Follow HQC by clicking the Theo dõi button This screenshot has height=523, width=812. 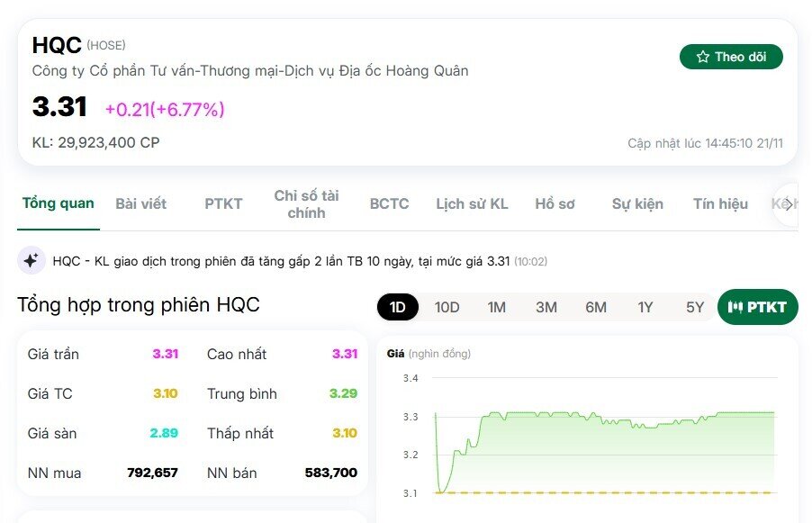point(731,55)
